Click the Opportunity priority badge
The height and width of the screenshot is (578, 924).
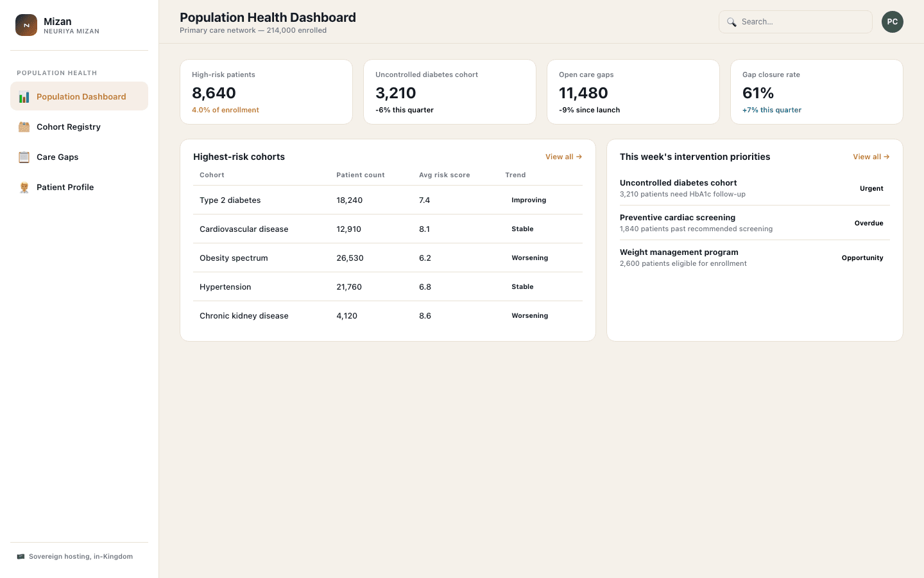coord(862,258)
